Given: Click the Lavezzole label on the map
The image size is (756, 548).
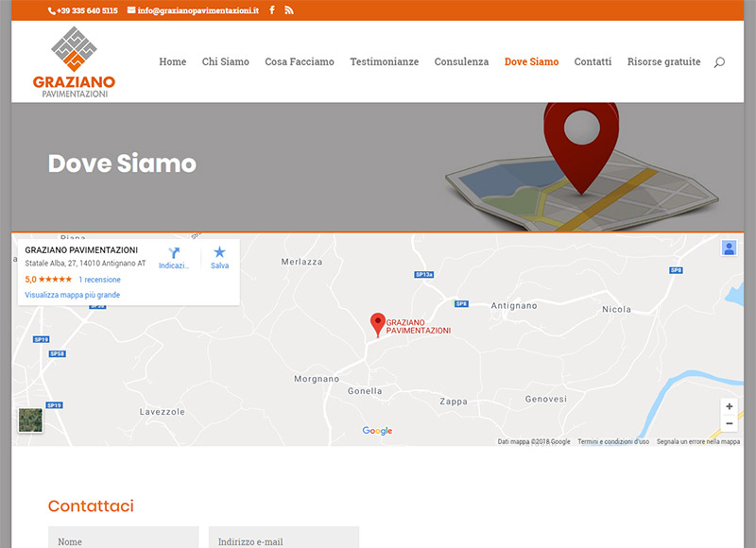Looking at the screenshot, I should (x=163, y=412).
